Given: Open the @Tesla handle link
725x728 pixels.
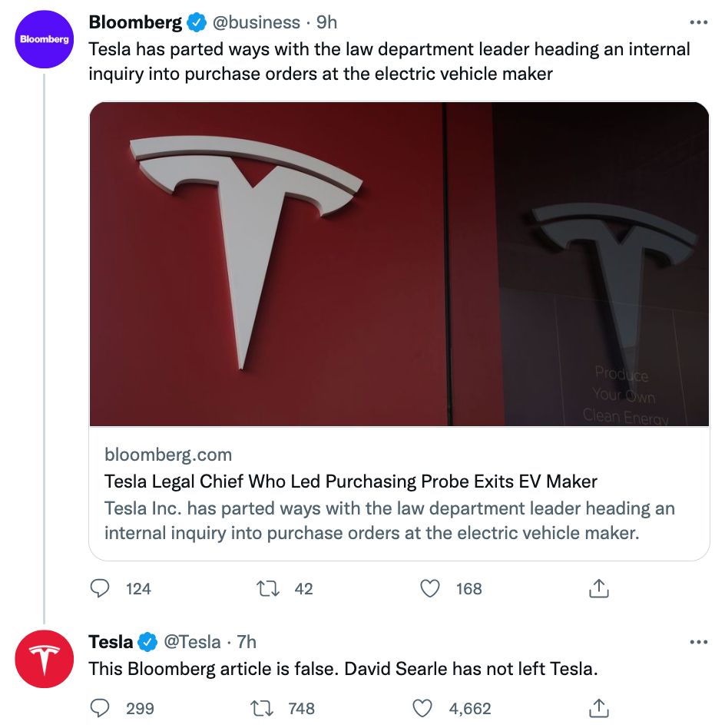Looking at the screenshot, I should [x=193, y=642].
